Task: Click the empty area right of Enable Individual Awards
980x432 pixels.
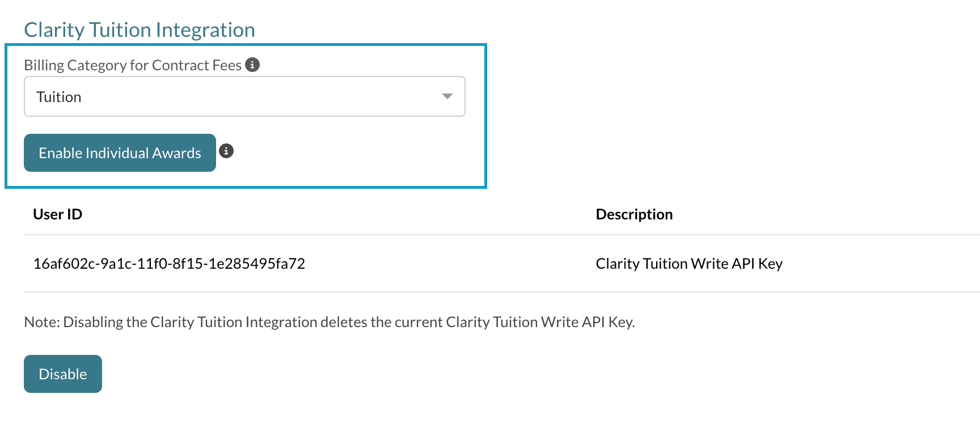Action: point(352,153)
